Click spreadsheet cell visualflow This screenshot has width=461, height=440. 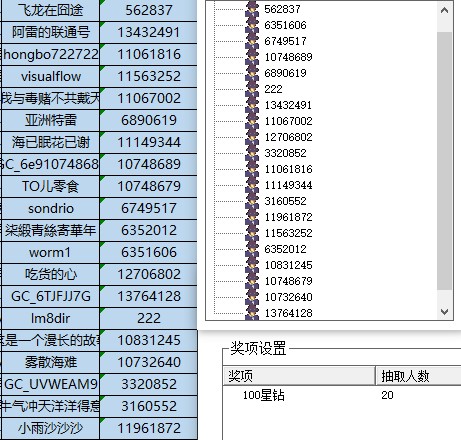[x=50, y=76]
